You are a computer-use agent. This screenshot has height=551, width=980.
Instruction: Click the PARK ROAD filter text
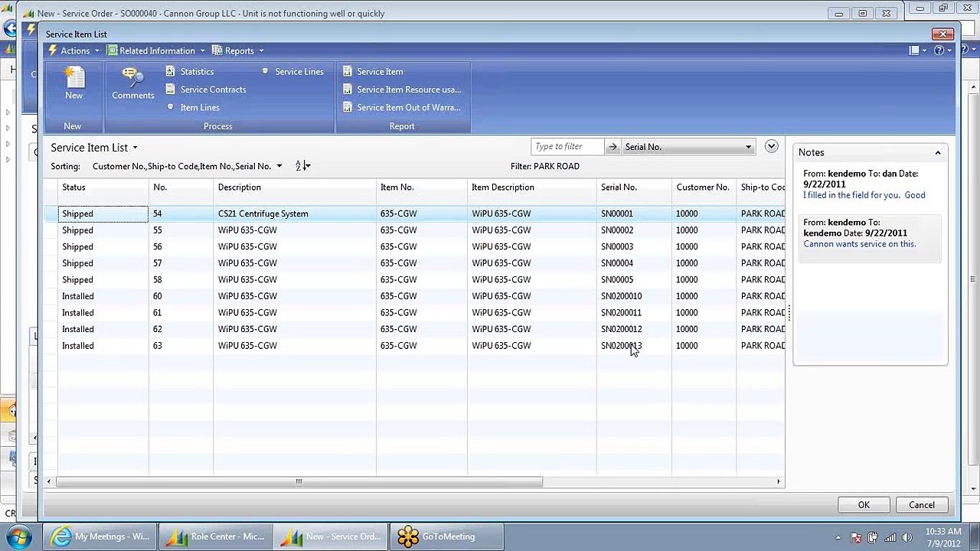pyautogui.click(x=557, y=166)
